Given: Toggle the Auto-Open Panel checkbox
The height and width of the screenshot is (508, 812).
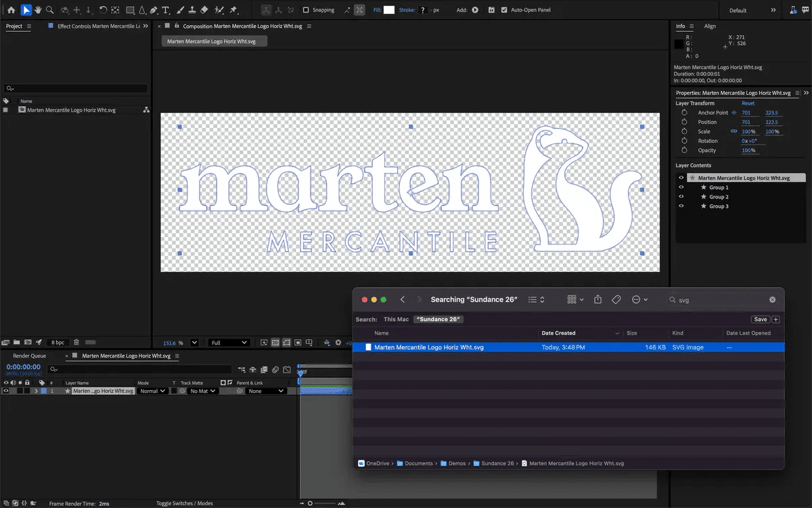Looking at the screenshot, I should (x=503, y=9).
